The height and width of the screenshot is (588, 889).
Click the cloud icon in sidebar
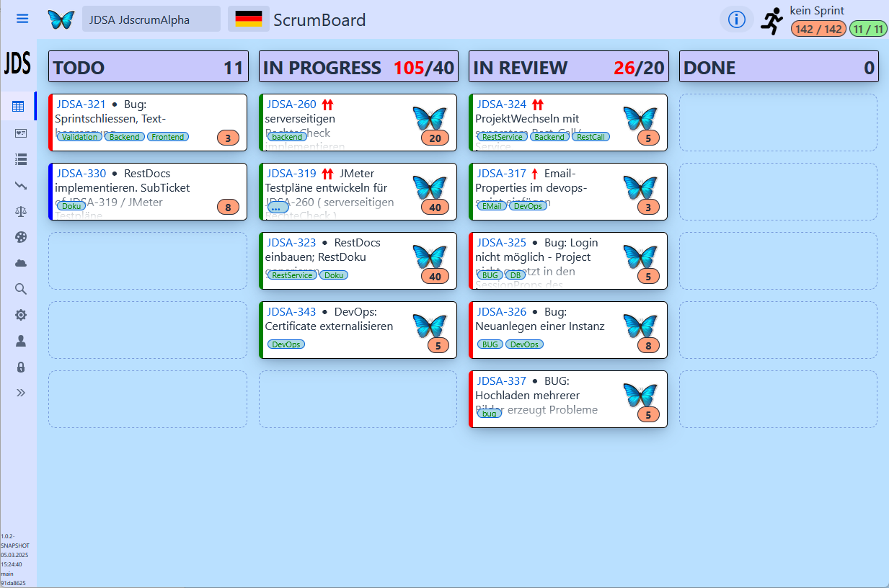(20, 263)
